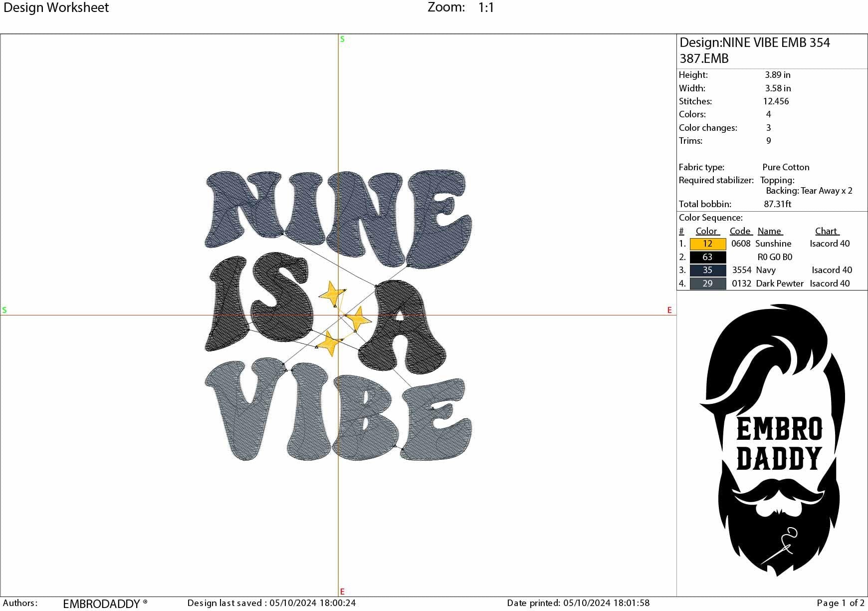
Task: Click the Dark Pewter color name
Action: [x=780, y=284]
